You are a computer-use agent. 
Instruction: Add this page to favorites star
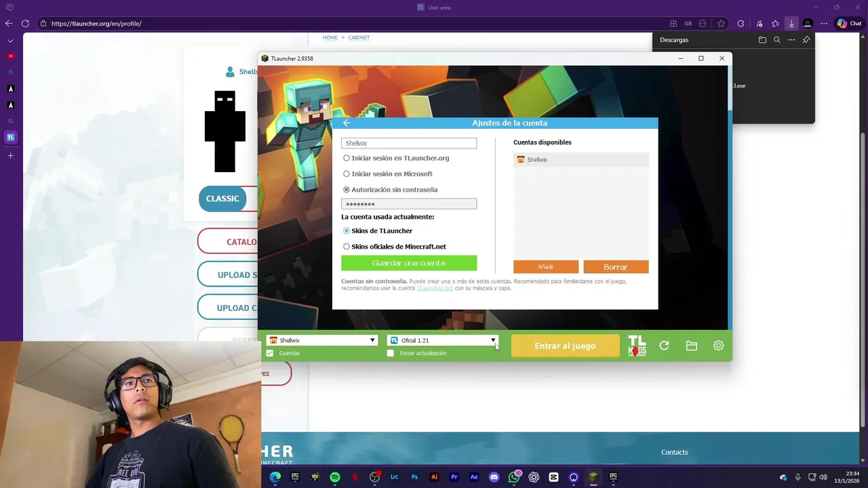coord(721,24)
